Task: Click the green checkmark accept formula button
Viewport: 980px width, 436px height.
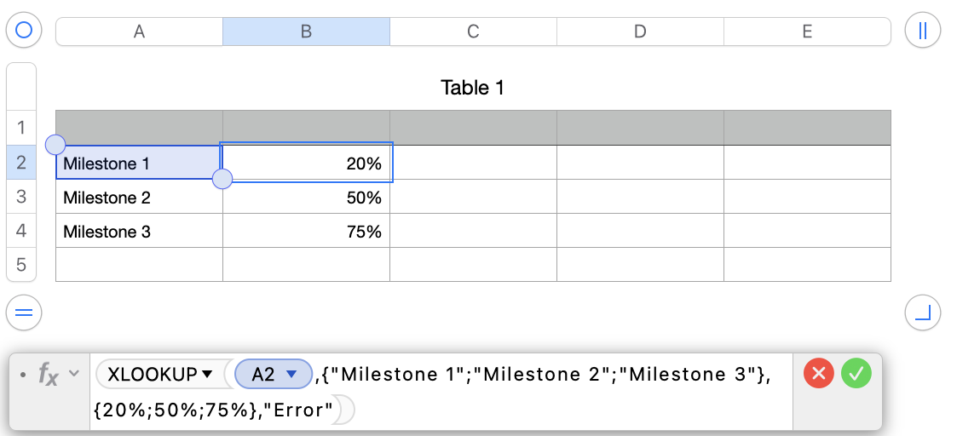Action: click(856, 373)
